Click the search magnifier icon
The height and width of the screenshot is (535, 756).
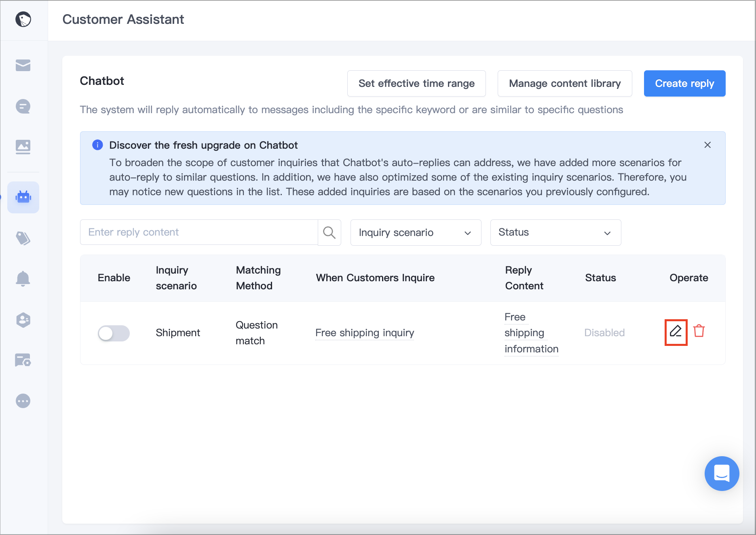(329, 232)
